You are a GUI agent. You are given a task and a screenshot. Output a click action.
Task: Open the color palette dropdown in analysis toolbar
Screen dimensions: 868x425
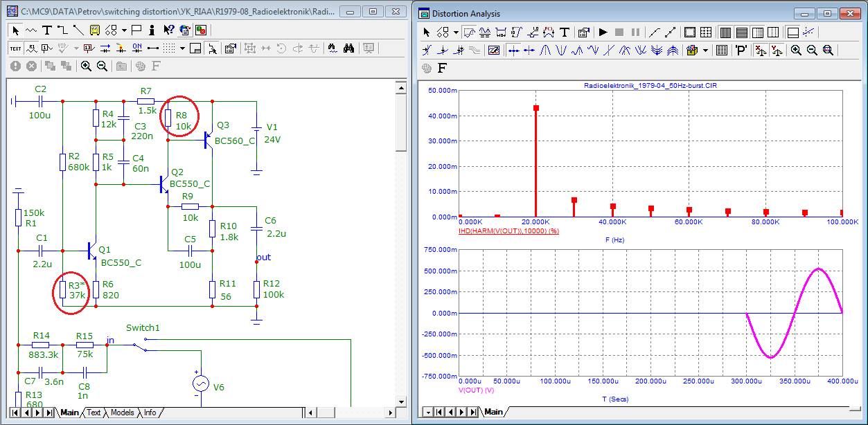pyautogui.click(x=705, y=50)
